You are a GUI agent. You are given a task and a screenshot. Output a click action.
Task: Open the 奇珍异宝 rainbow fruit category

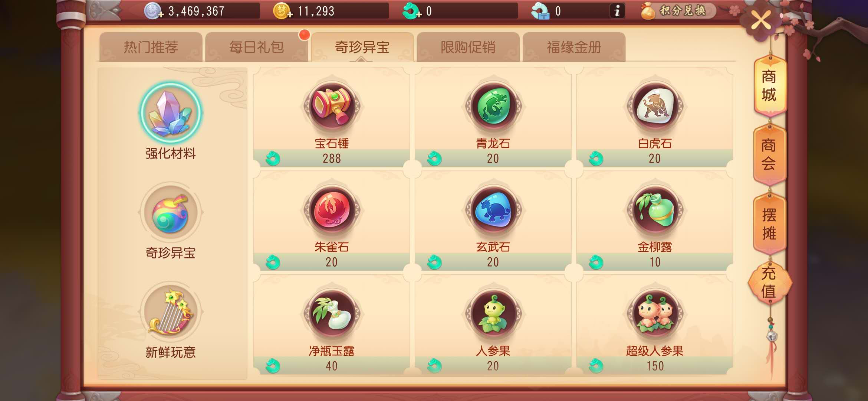(x=171, y=221)
